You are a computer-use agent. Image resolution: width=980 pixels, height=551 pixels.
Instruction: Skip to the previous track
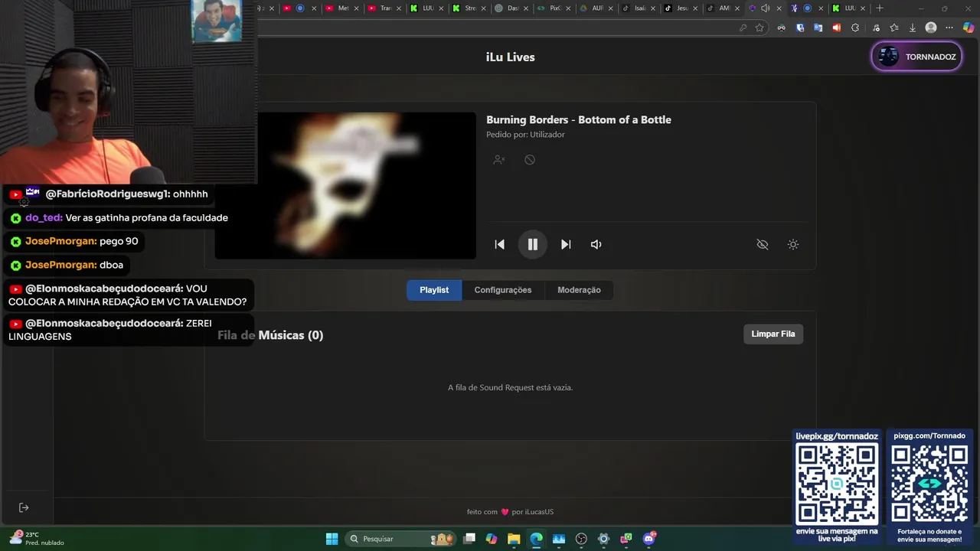pyautogui.click(x=499, y=244)
